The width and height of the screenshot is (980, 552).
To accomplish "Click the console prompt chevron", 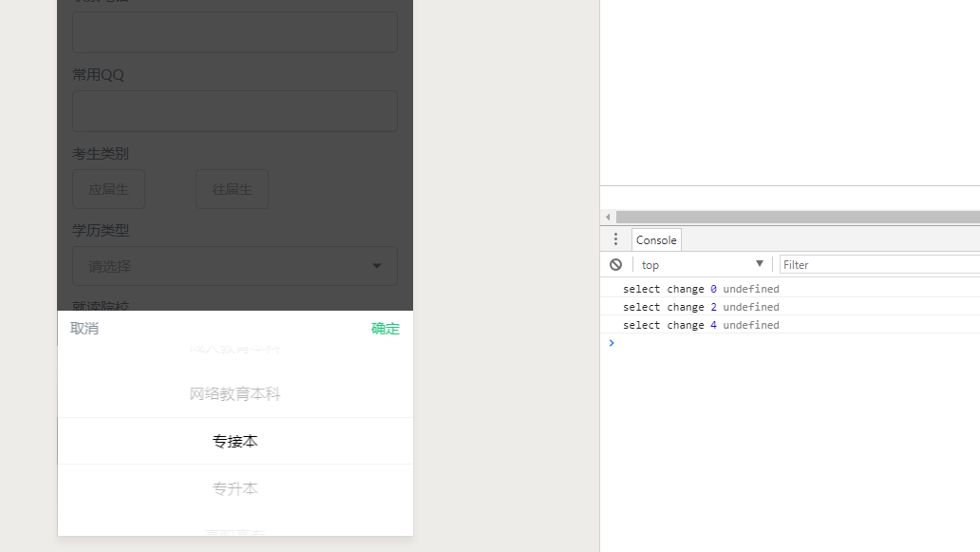I will [612, 343].
